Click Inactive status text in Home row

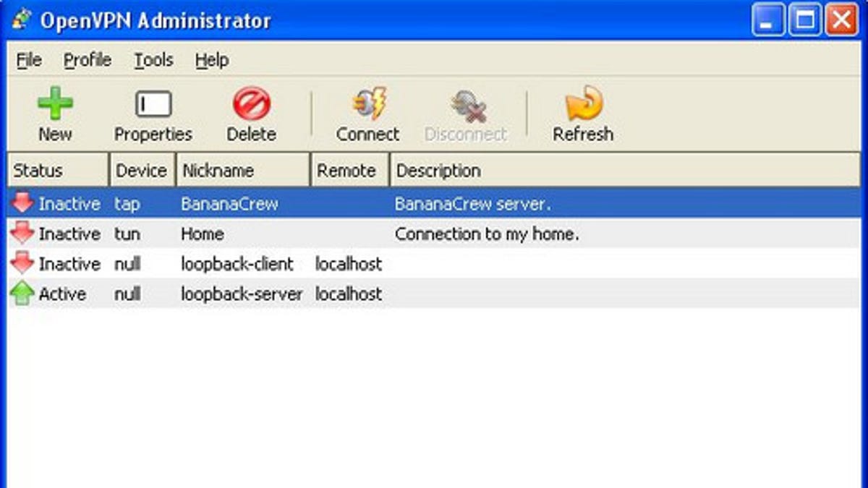[69, 234]
